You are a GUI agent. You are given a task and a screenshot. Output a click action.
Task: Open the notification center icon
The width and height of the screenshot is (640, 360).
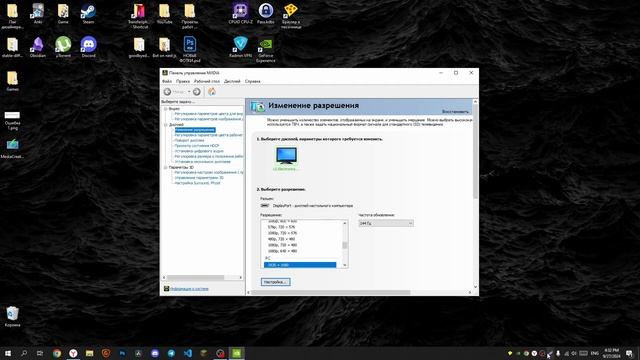(629, 353)
